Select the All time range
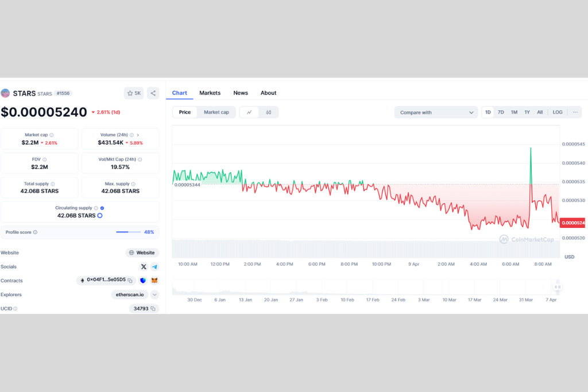This screenshot has width=588, height=392. [540, 112]
